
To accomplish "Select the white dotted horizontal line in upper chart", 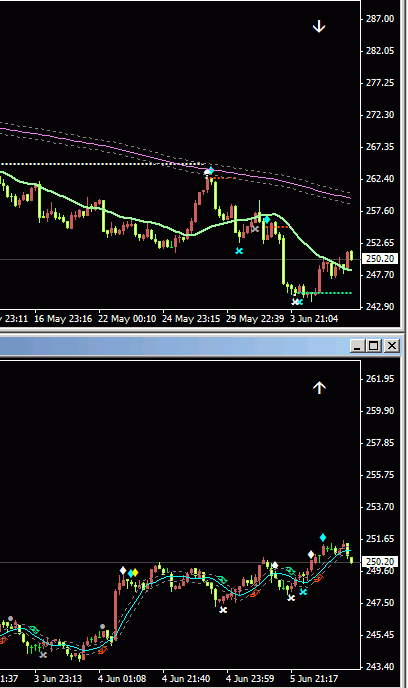I will tap(103, 164).
